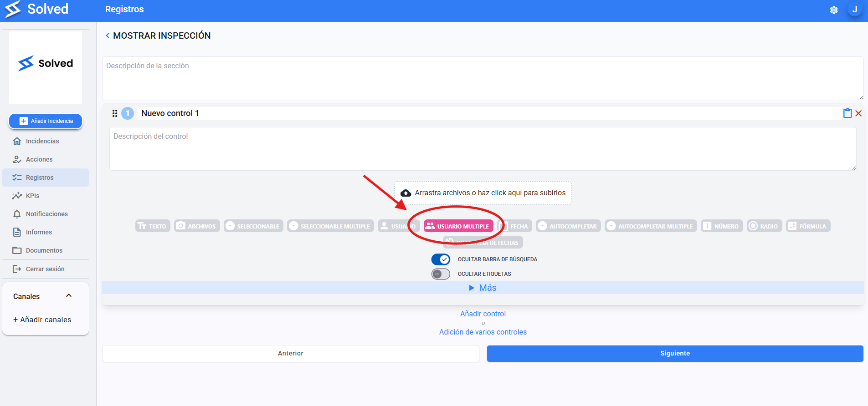Image resolution: width=868 pixels, height=406 pixels.
Task: Choose the AUTOCOMPLETAR MULTIPLE control type
Action: point(651,226)
